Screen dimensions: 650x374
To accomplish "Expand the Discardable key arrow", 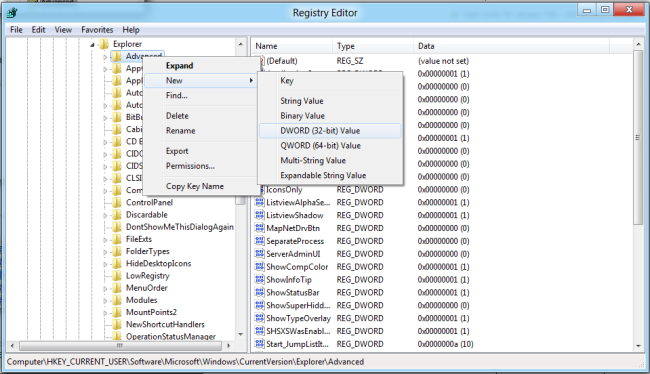I will 105,216.
